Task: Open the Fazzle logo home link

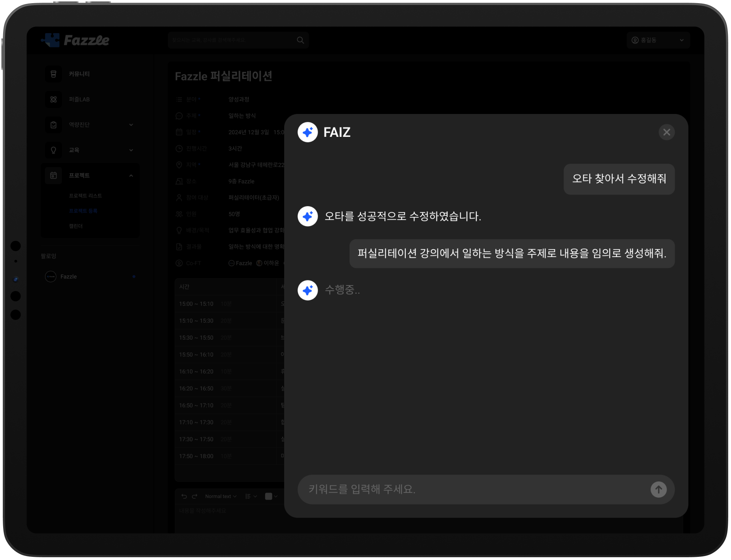Action: coord(75,40)
